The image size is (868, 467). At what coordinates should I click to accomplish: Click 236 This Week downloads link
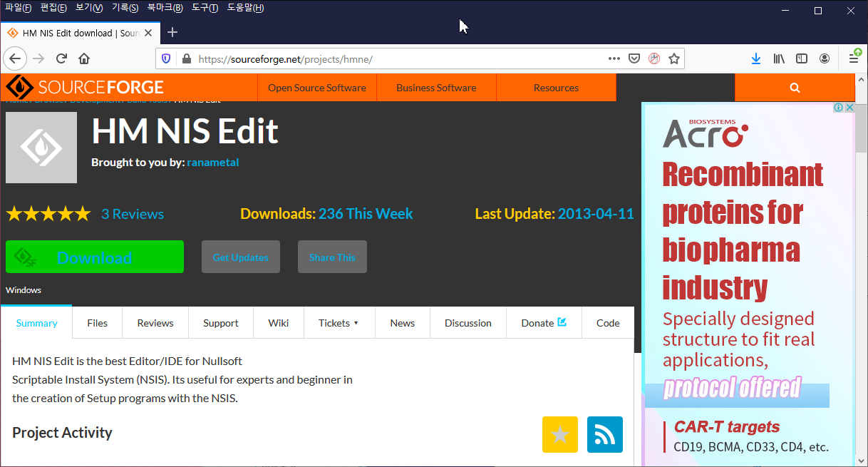366,214
